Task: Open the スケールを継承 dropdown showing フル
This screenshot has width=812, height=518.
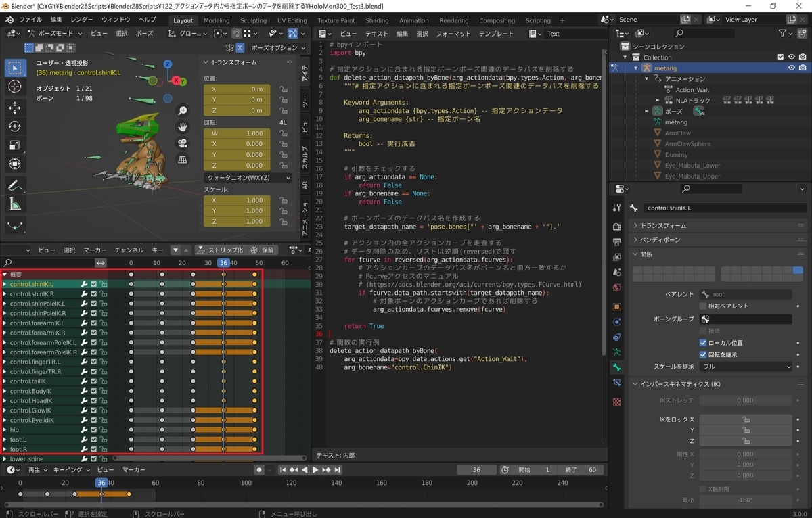Action: [745, 365]
